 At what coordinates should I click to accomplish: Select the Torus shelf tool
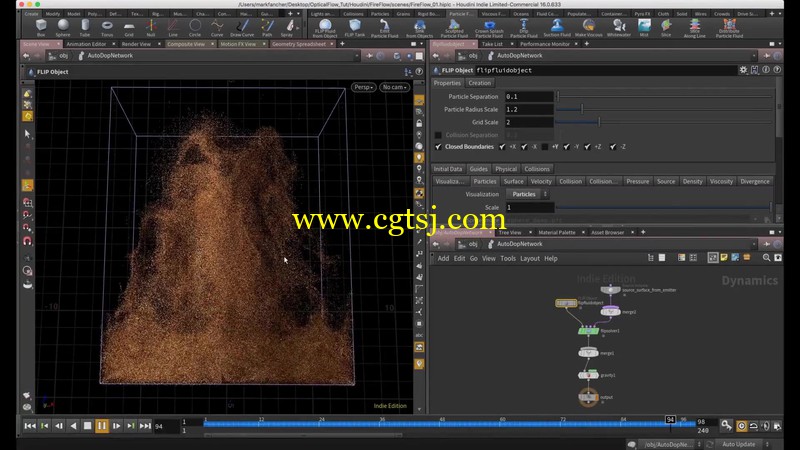tap(107, 28)
